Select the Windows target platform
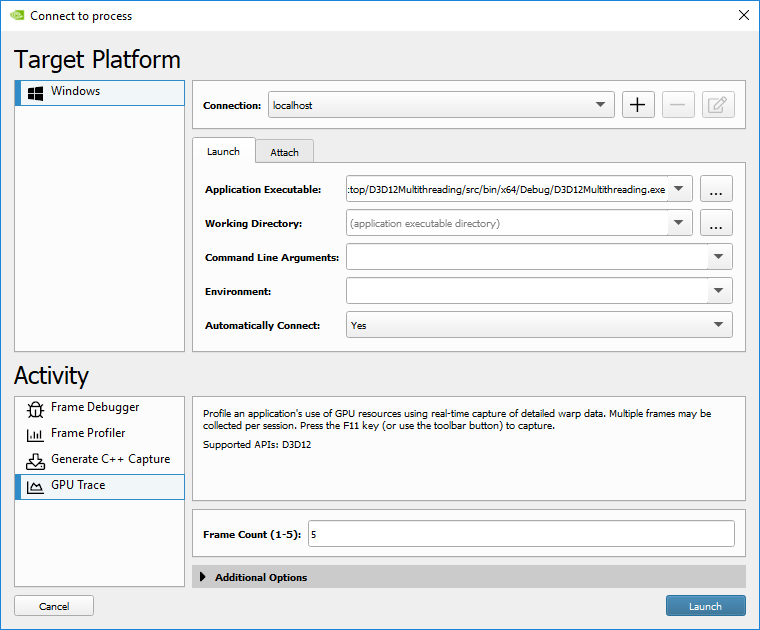 76,92
